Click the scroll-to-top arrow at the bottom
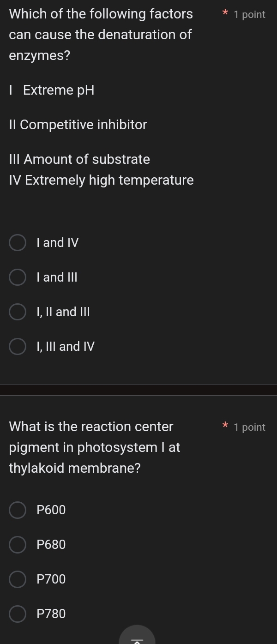The height and width of the screenshot is (644, 277). [x=137, y=639]
